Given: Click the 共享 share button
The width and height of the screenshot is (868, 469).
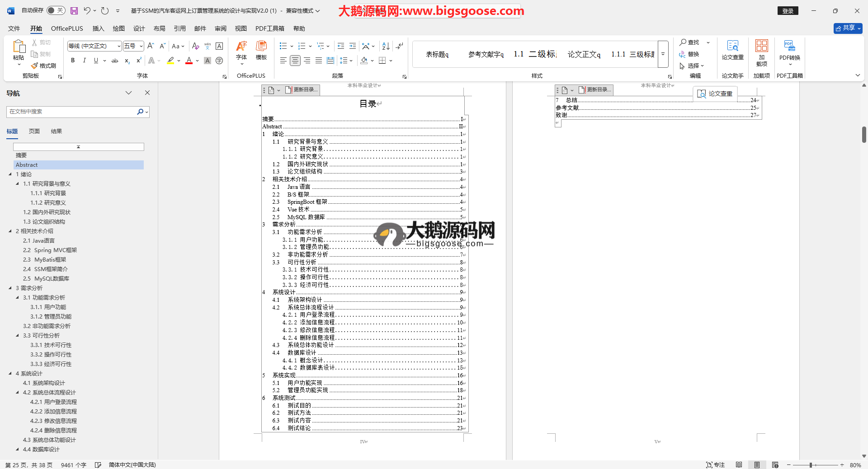Looking at the screenshot, I should [848, 28].
